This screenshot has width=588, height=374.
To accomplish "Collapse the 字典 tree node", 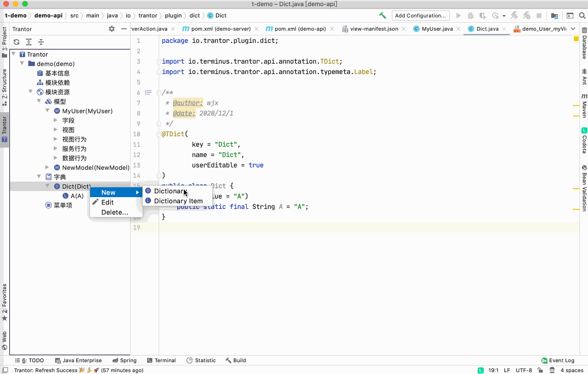I will pyautogui.click(x=39, y=177).
